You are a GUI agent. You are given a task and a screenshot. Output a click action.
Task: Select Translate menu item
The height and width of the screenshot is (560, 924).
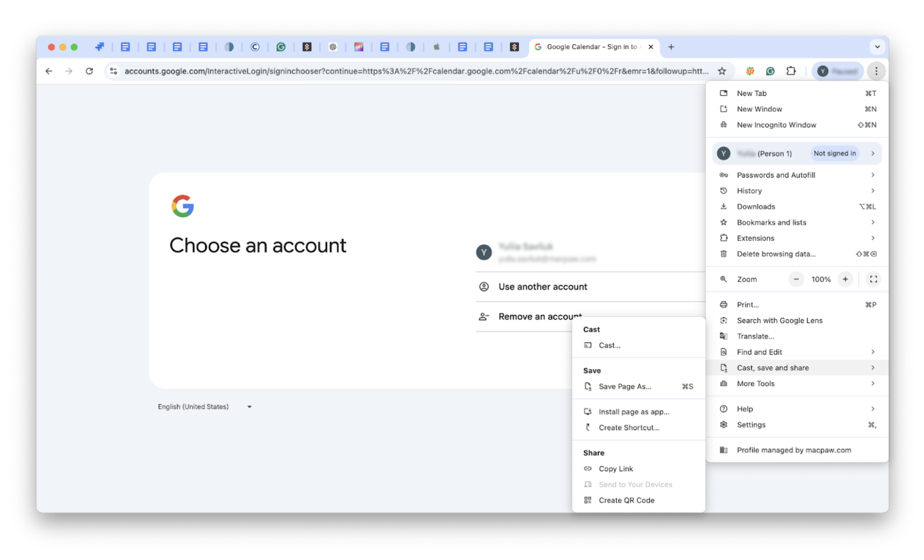click(797, 336)
